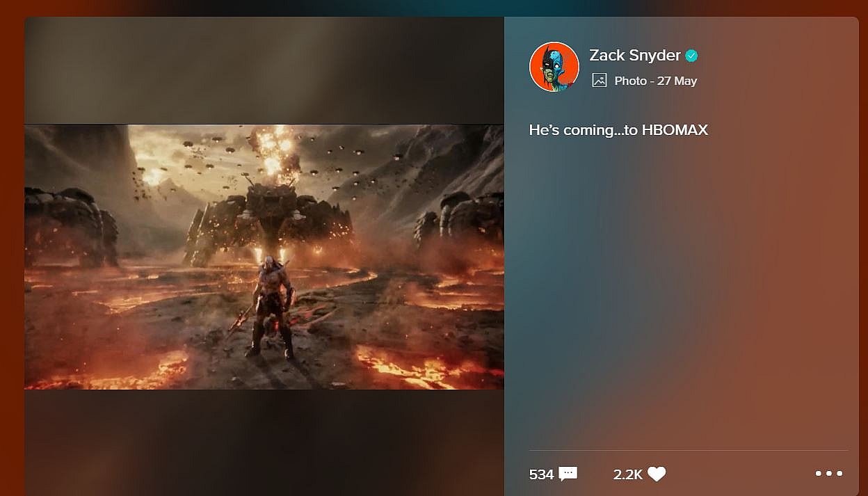Open the three-dot more options menu
This screenshot has width=868, height=496.
[x=828, y=473]
